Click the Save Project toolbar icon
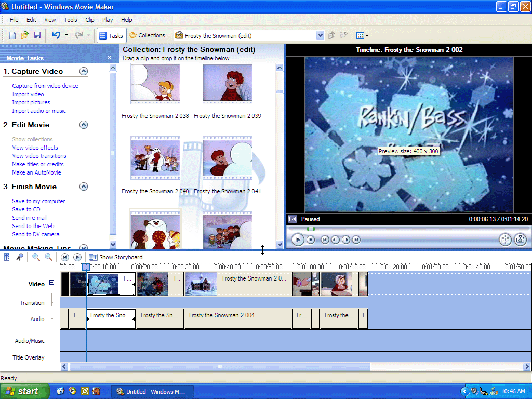The width and height of the screenshot is (532, 399). 37,35
